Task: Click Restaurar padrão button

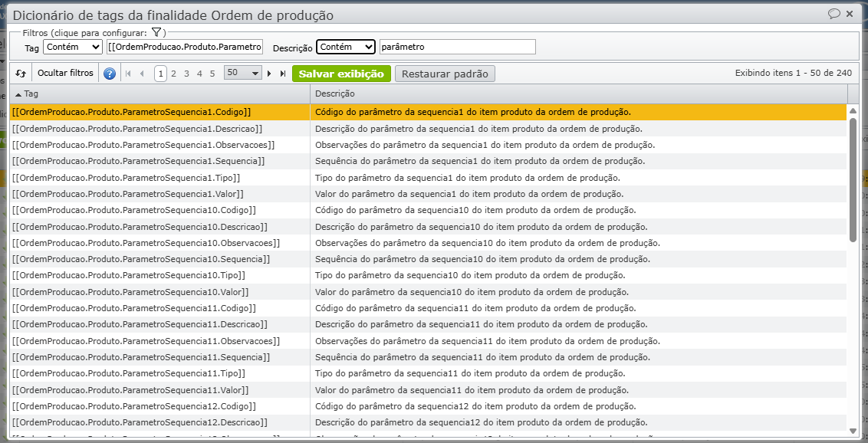Action: click(445, 74)
